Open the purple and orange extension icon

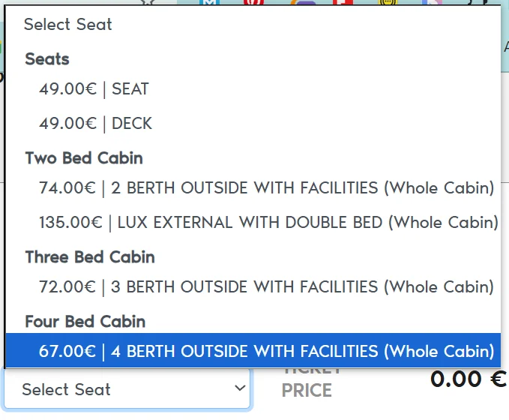[x=304, y=2]
